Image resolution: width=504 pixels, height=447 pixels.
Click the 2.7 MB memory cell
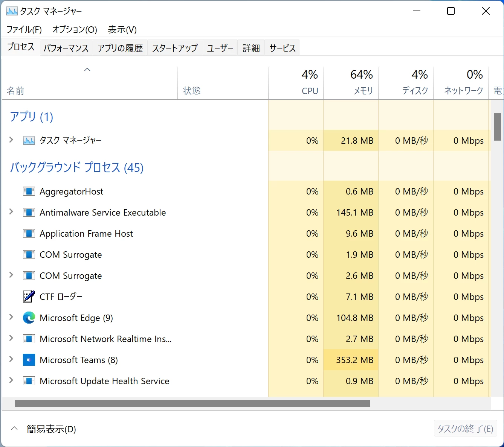tap(351, 339)
